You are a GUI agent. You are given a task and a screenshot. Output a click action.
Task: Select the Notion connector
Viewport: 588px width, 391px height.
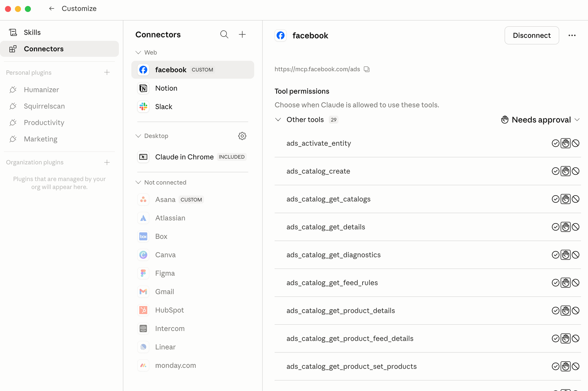pyautogui.click(x=193, y=88)
